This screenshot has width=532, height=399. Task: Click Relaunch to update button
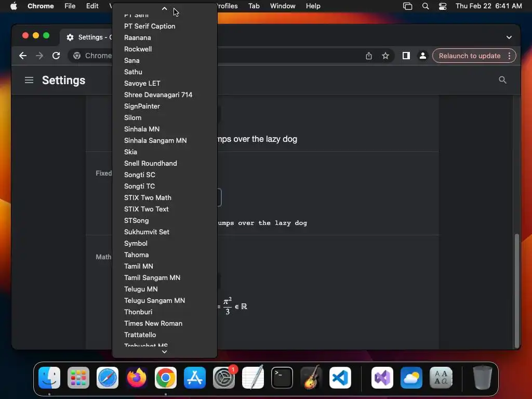tap(470, 56)
